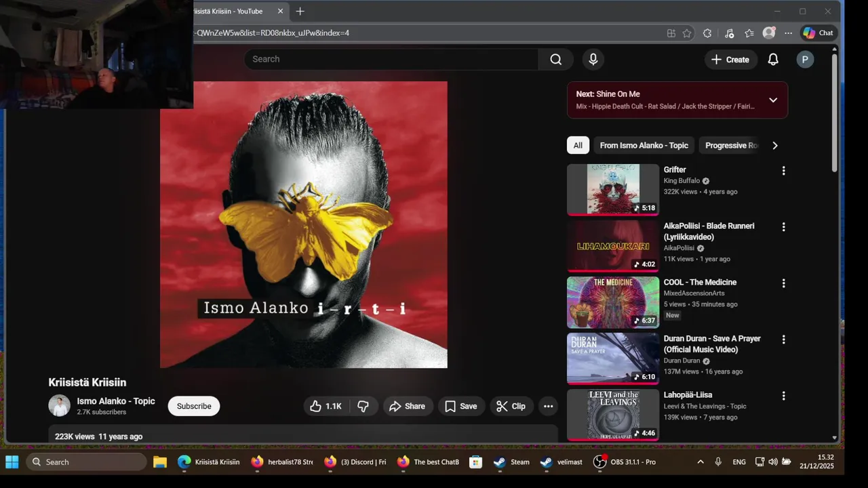Play Leevi and the Leavings thumbnail
The height and width of the screenshot is (488, 868).
point(613,415)
